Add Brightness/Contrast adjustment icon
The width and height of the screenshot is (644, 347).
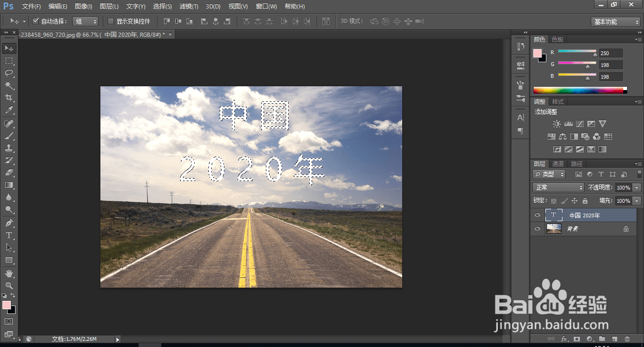pyautogui.click(x=557, y=124)
